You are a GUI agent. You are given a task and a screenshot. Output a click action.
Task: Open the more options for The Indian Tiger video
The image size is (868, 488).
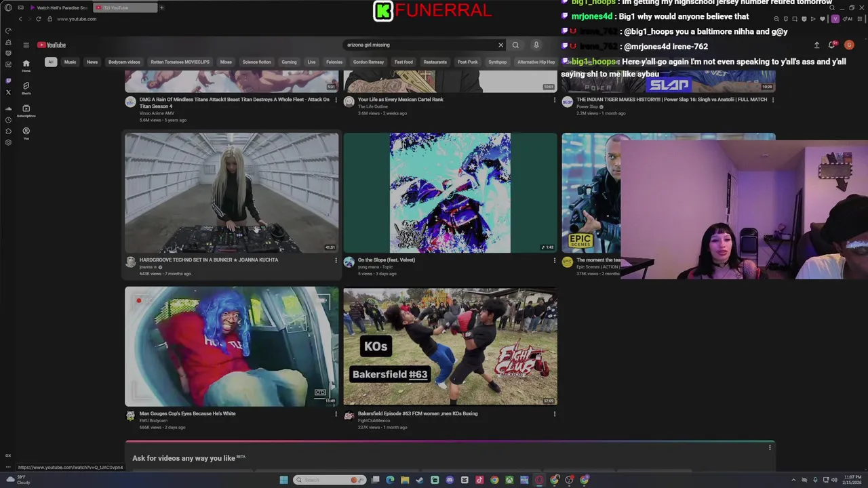click(x=772, y=100)
